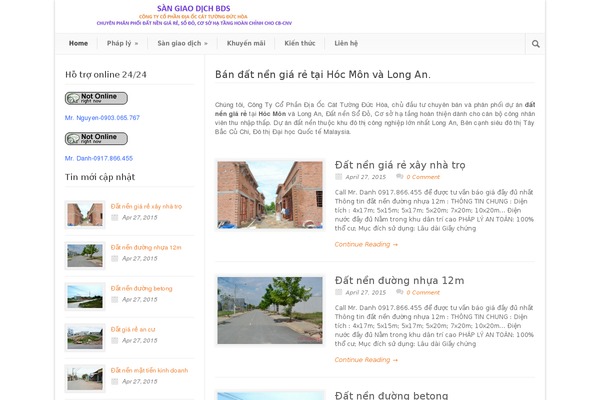
Task: Click April 27, 2015 date under Đất nền giá rẻ xây nhà trọ
Action: coord(365,177)
